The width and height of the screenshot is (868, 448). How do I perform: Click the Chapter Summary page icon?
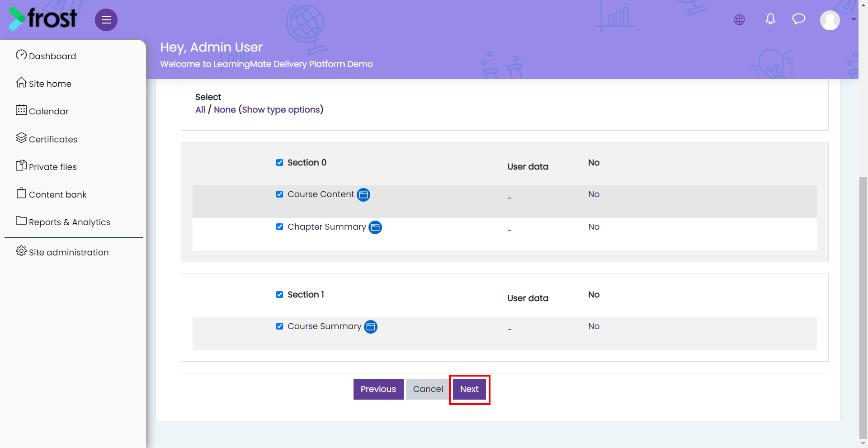[x=375, y=227]
